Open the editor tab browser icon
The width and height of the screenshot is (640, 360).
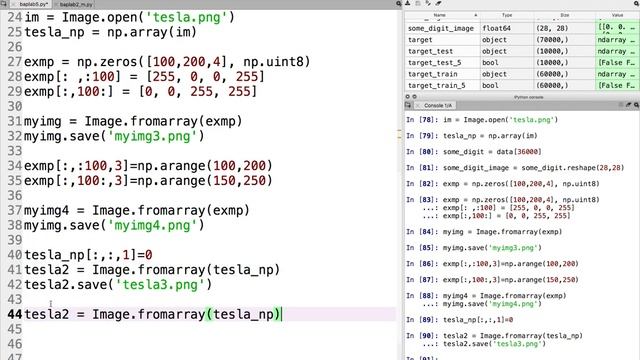click(4, 4)
